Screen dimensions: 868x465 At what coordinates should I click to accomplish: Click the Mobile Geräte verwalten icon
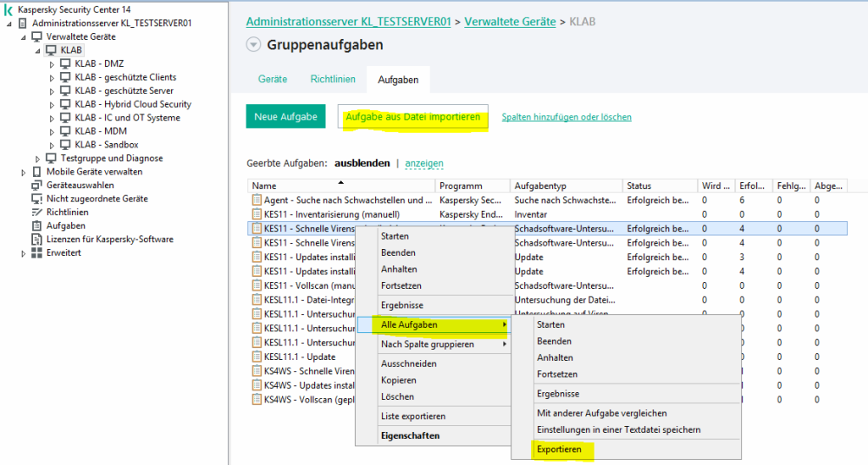coord(36,172)
